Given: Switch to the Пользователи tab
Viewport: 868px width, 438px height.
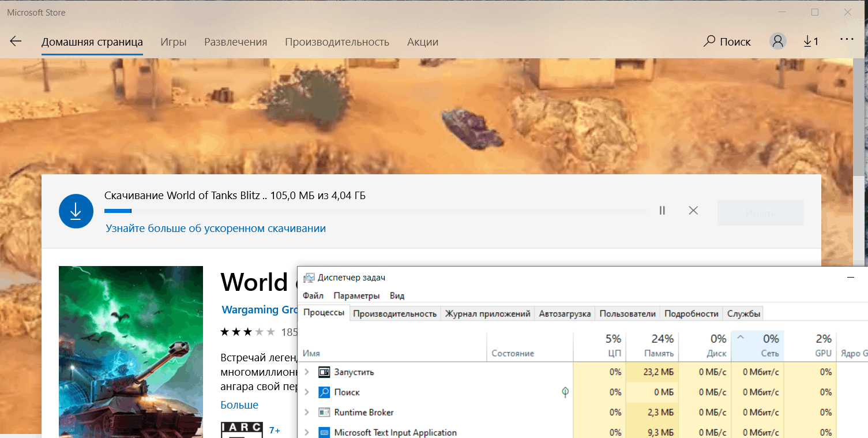Looking at the screenshot, I should (627, 313).
